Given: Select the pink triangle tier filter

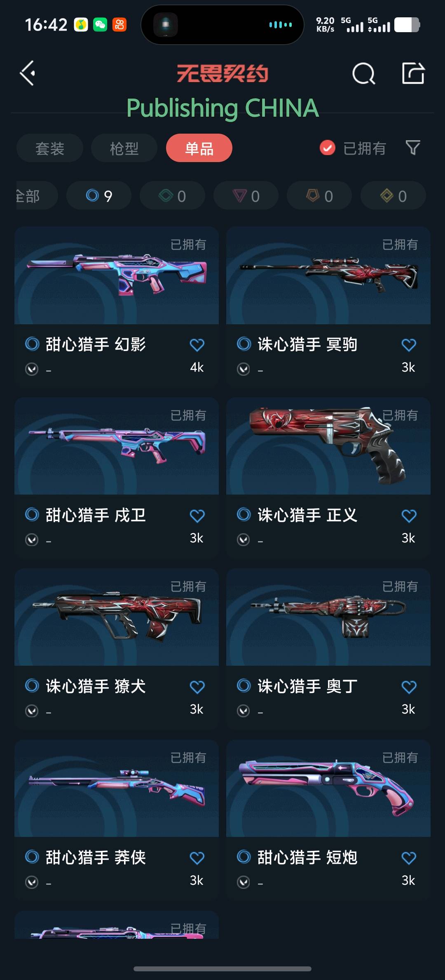Looking at the screenshot, I should click(x=246, y=196).
